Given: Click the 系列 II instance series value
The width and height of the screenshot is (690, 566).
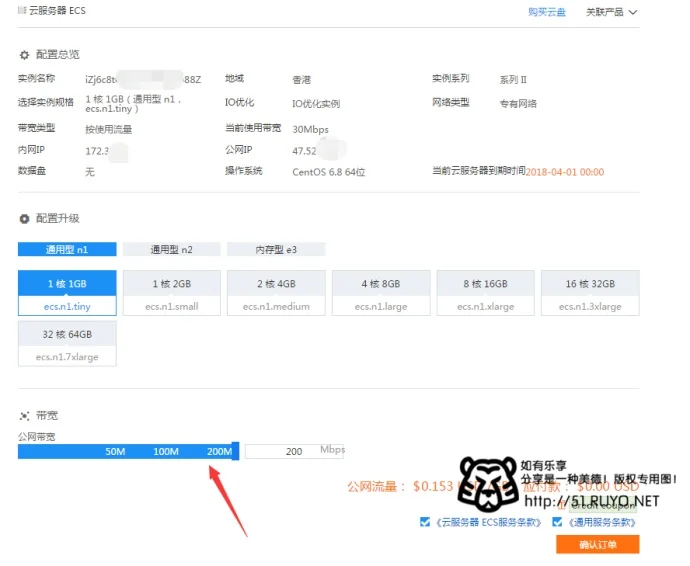Looking at the screenshot, I should (x=513, y=80).
